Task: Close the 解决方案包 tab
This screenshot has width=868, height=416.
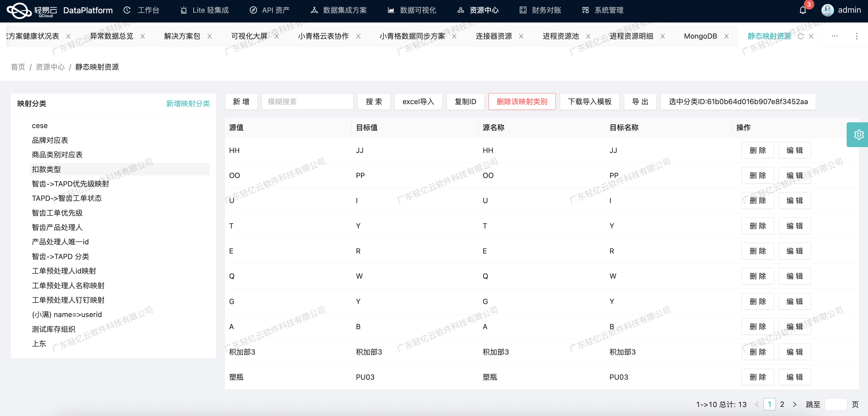Action: [209, 36]
